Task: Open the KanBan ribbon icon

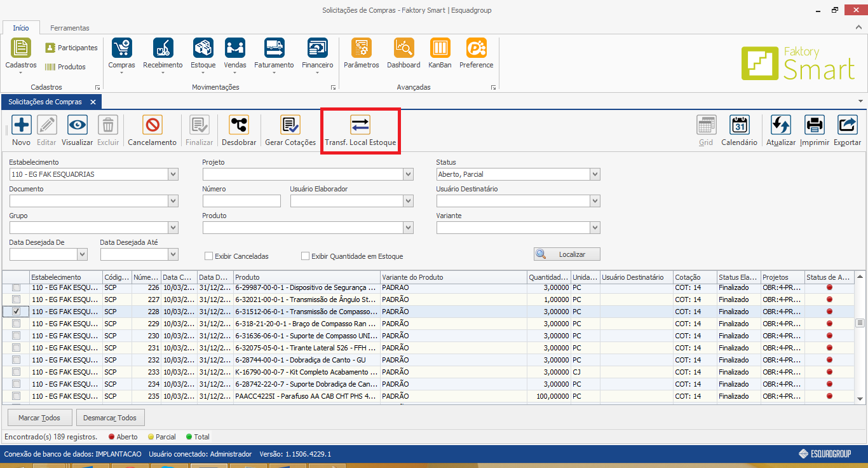Action: coord(440,48)
